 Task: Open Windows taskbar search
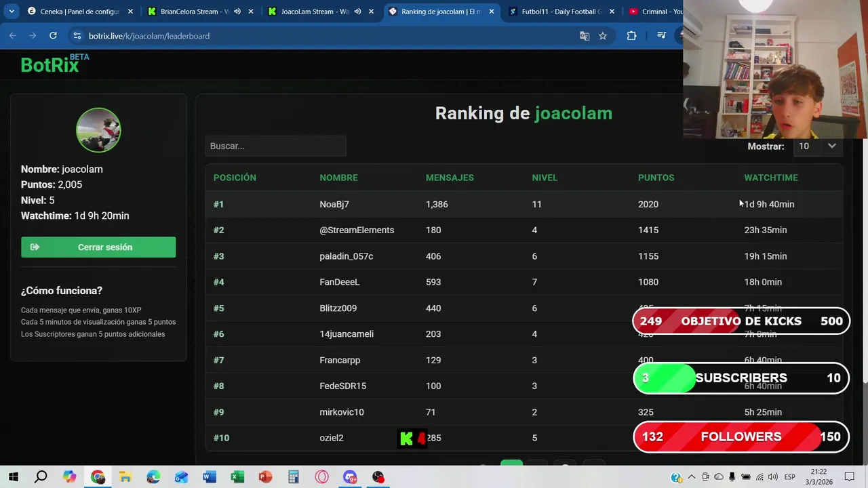(41, 477)
